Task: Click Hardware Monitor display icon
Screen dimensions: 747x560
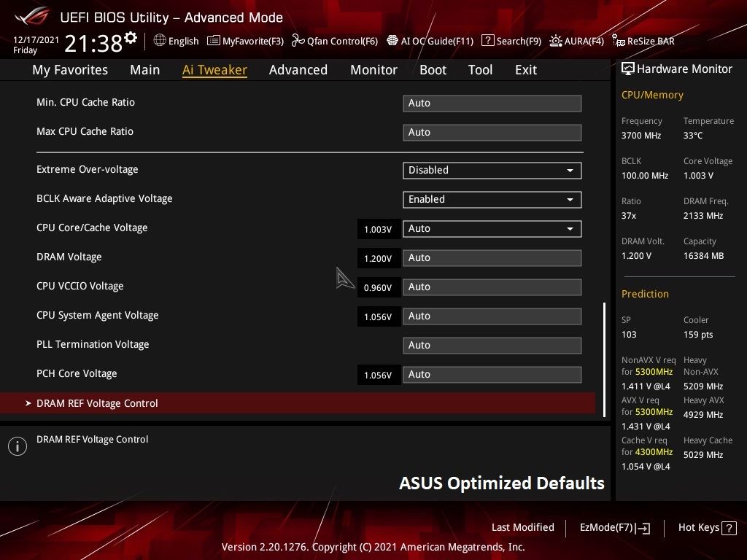Action: point(628,69)
